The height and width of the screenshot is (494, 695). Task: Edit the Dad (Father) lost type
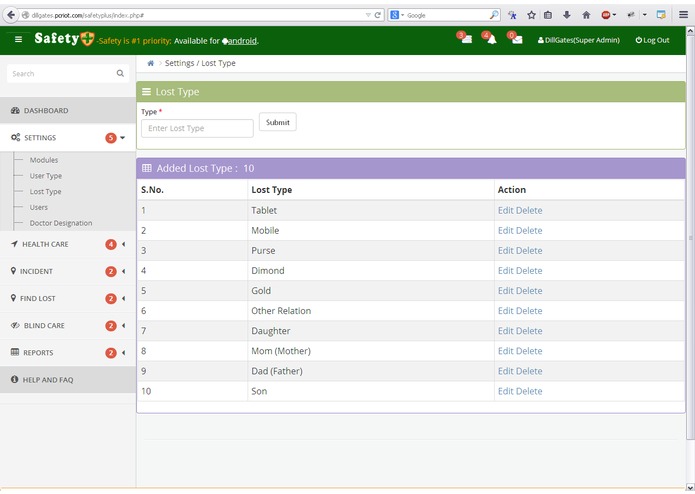(506, 371)
